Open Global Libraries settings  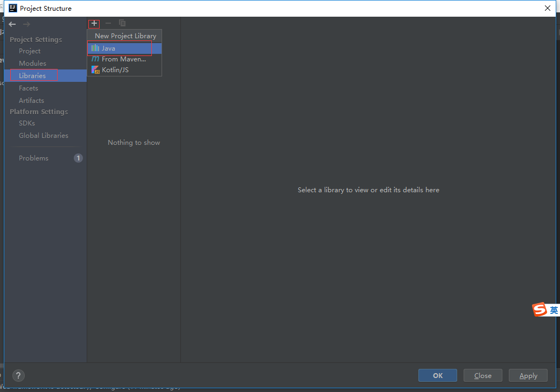coord(44,135)
